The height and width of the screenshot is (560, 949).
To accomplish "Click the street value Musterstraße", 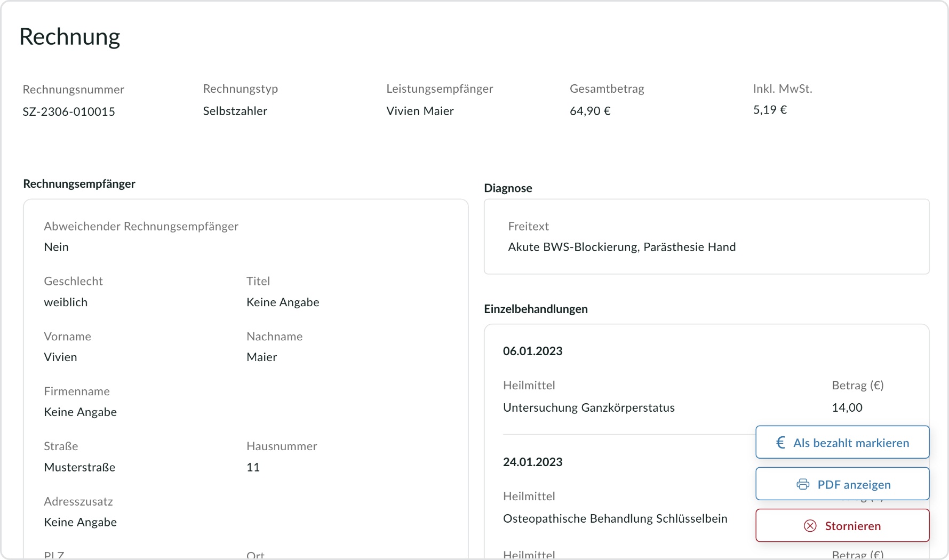I will click(79, 467).
